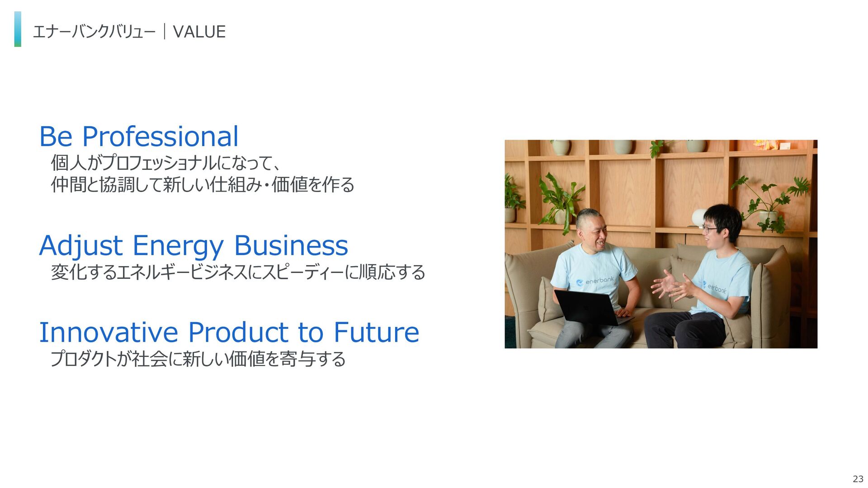This screenshot has height=488, width=868.
Task: Click the enerbank logo on right man's shirt
Action: [714, 287]
